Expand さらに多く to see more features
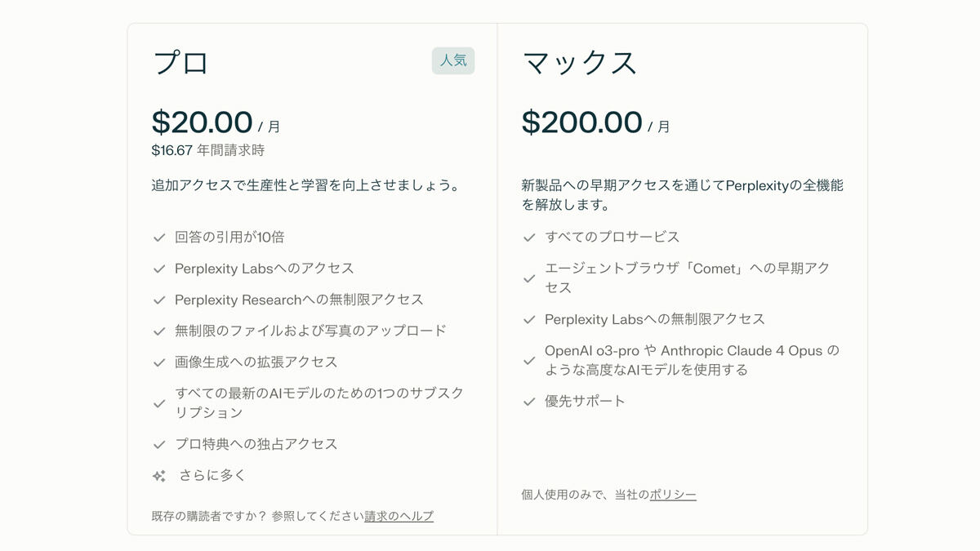This screenshot has width=980, height=551. [212, 475]
